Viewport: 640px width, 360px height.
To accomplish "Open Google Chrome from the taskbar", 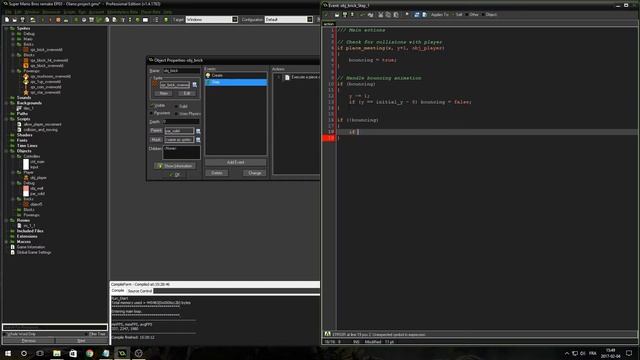I will (x=89, y=353).
